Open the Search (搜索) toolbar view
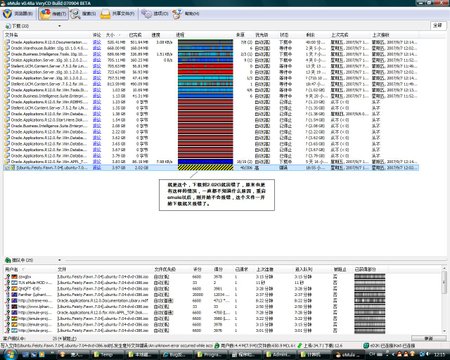 pos(84,14)
